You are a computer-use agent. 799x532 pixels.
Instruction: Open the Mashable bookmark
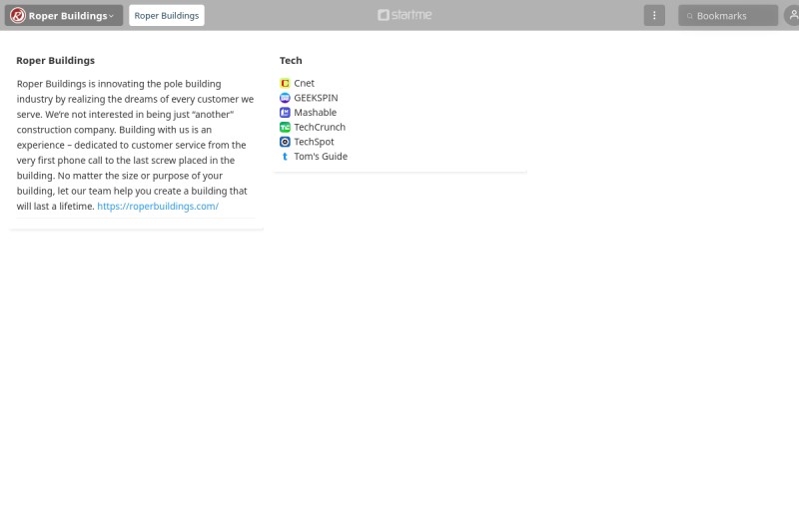pyautogui.click(x=316, y=113)
